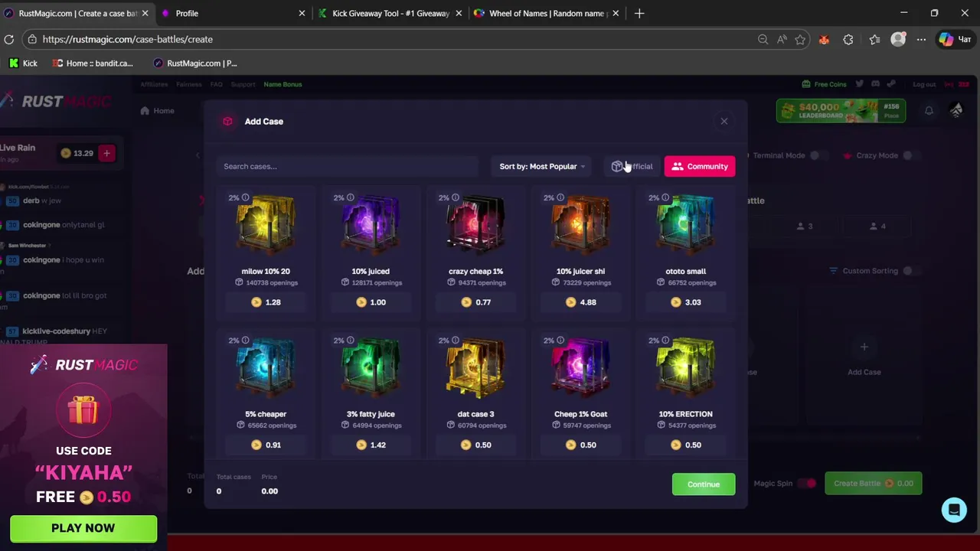Viewport: 980px width, 551px height.
Task: Close the RustMagic browser tab
Action: click(x=145, y=13)
